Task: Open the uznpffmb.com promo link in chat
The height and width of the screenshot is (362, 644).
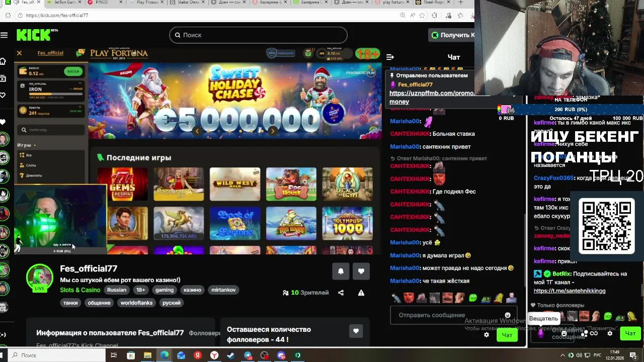Action: [x=432, y=97]
